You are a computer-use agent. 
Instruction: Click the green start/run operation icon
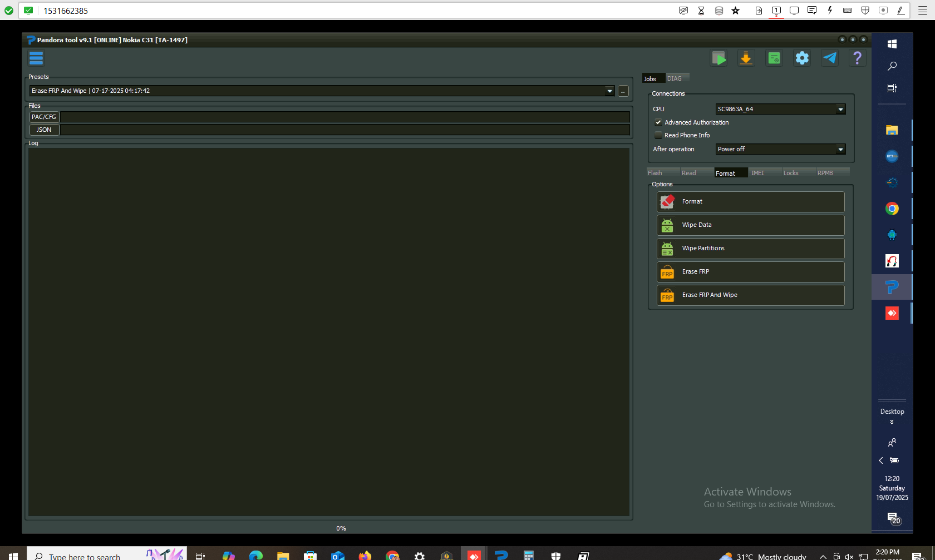719,58
